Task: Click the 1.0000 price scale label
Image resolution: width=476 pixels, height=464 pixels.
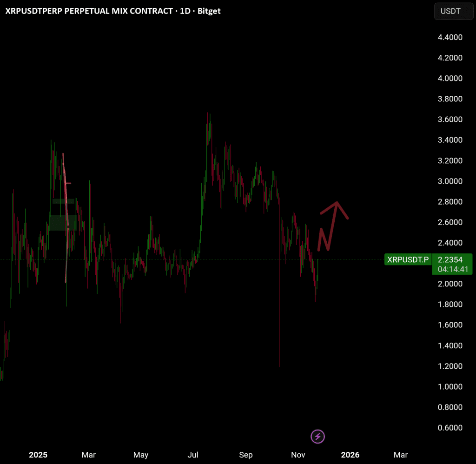Action: (x=450, y=386)
